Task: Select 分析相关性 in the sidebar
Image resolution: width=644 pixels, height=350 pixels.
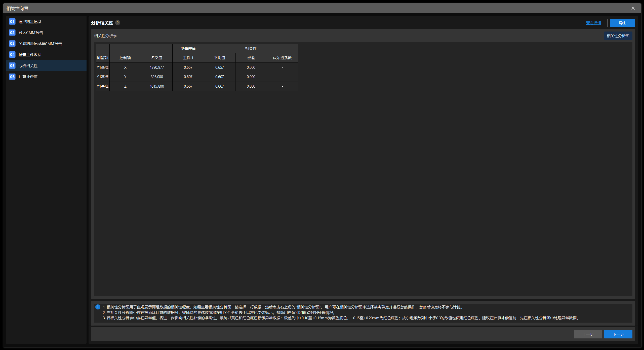Action: [28, 66]
